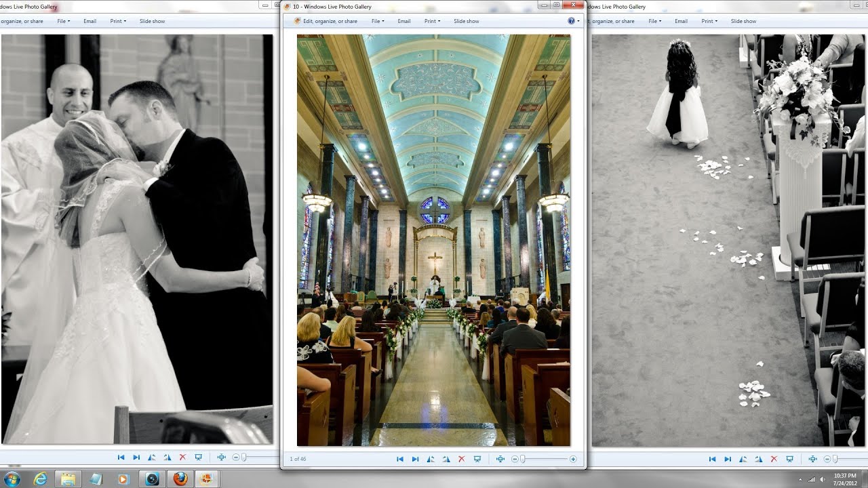Click zoom in plus in center window

click(573, 459)
